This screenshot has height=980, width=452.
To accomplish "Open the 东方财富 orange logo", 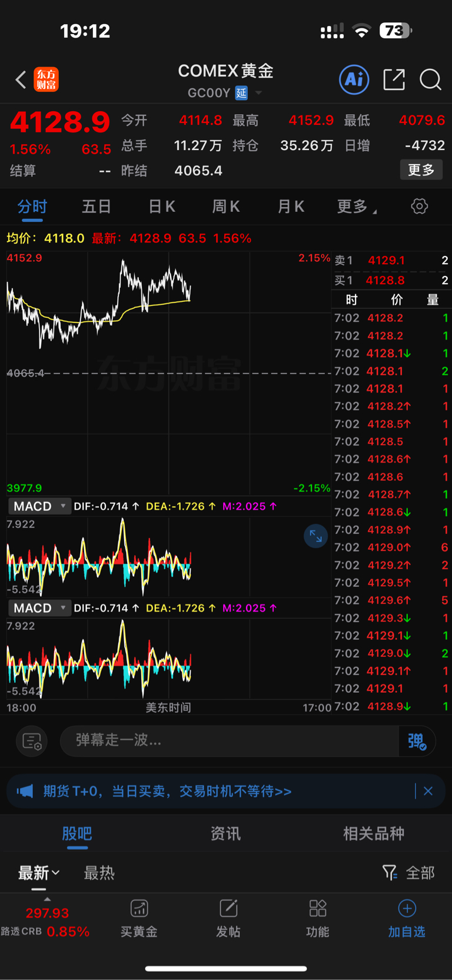I will [x=46, y=79].
